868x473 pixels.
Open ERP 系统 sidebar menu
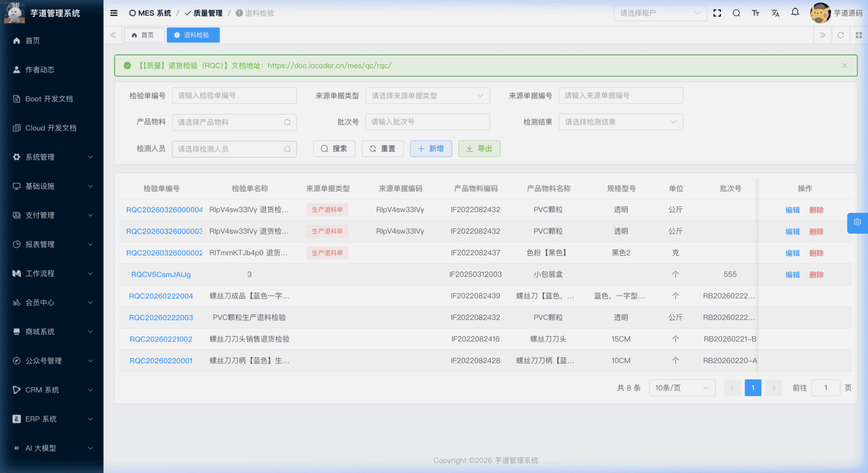tap(52, 419)
